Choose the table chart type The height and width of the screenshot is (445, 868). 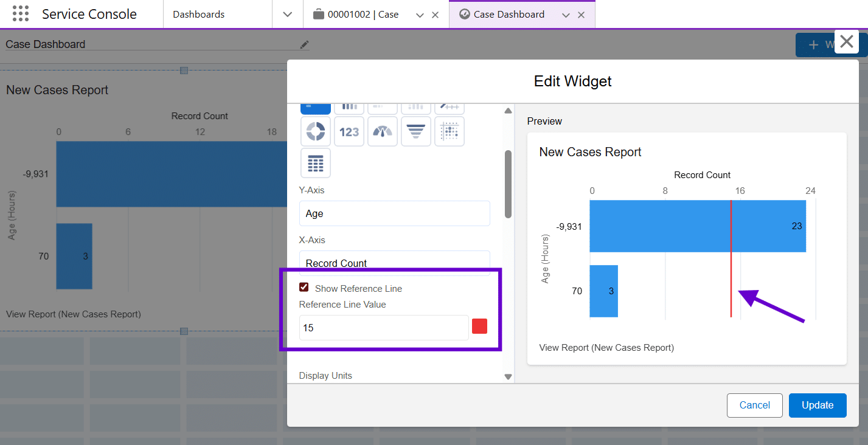(x=316, y=163)
